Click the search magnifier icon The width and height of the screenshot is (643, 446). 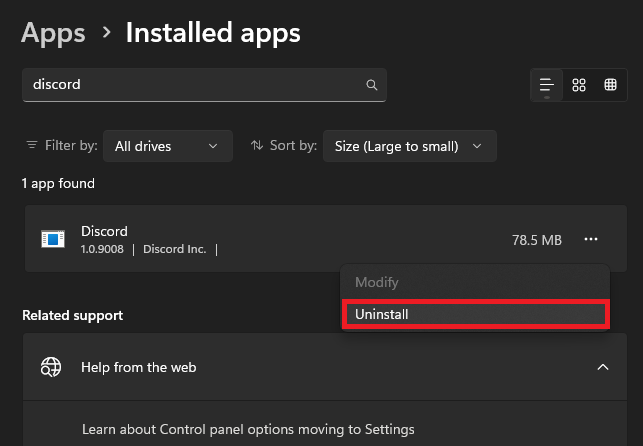pos(372,85)
